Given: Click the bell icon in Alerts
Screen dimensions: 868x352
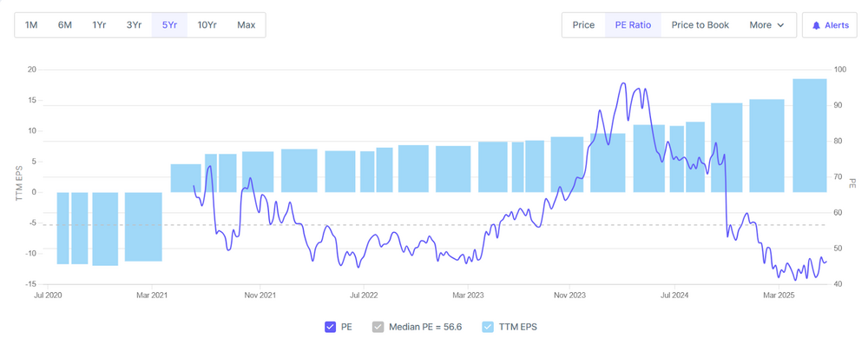Looking at the screenshot, I should (x=816, y=25).
